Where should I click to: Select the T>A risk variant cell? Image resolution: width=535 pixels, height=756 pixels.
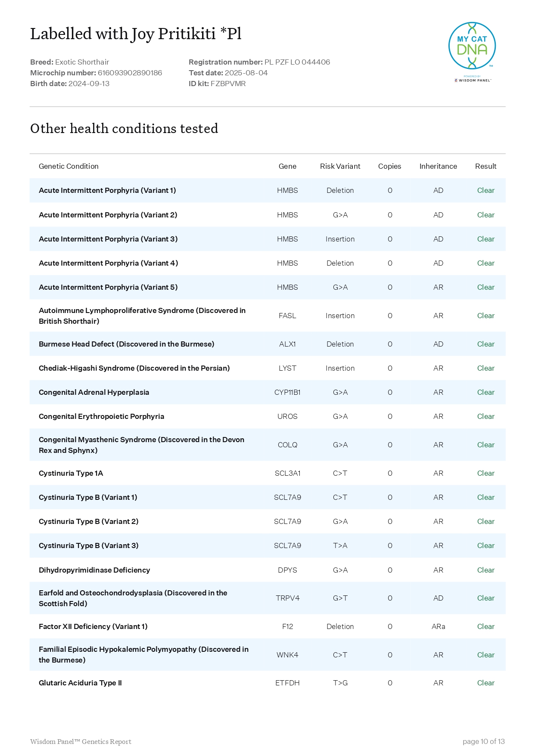click(x=340, y=545)
